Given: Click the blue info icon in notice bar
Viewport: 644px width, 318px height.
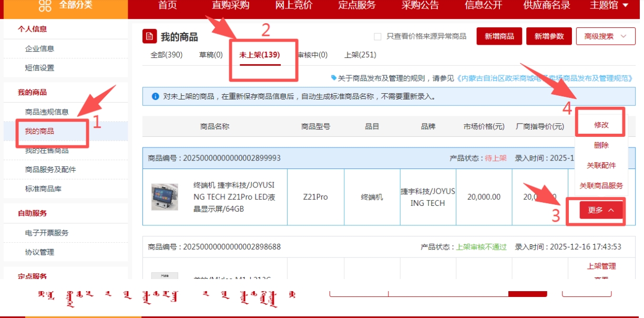Looking at the screenshot, I should (155, 97).
